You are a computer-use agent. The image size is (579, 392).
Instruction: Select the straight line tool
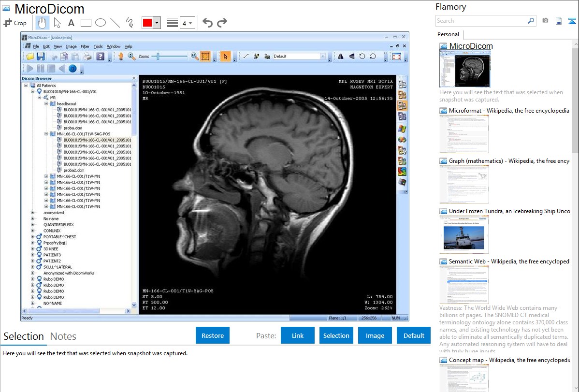[115, 23]
